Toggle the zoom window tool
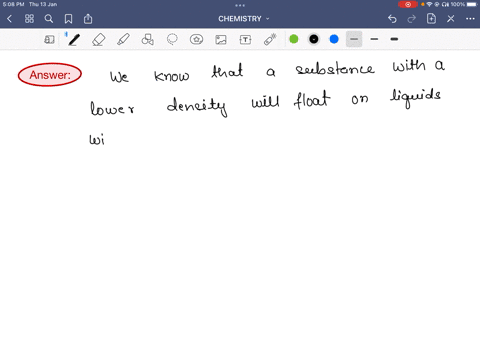This screenshot has height=360, width=480. (x=49, y=40)
